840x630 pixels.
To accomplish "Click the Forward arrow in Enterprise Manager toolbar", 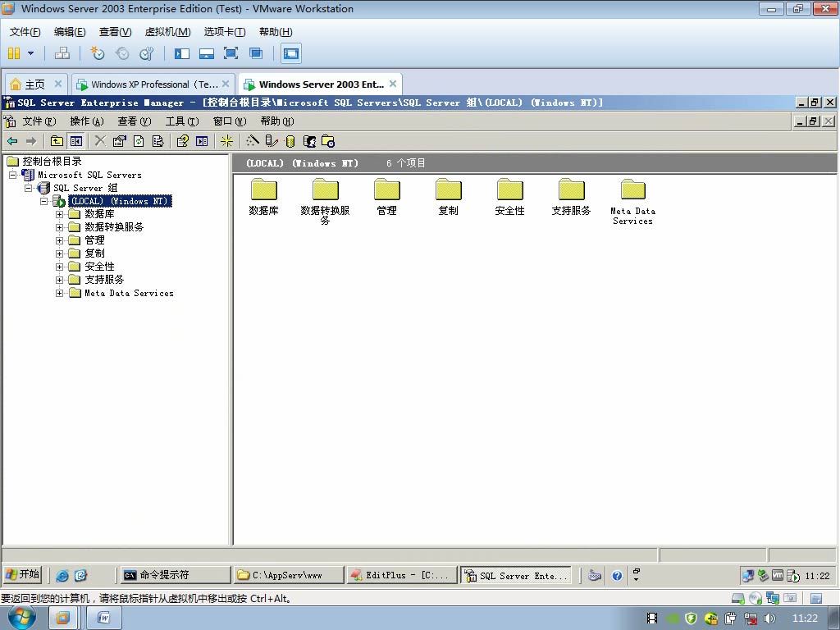I will (x=31, y=141).
